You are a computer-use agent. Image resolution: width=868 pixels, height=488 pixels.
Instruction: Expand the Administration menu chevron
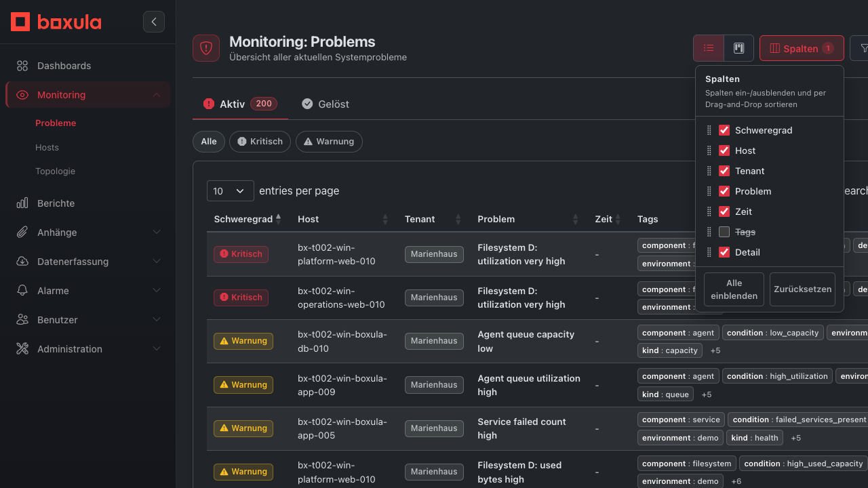pos(157,349)
